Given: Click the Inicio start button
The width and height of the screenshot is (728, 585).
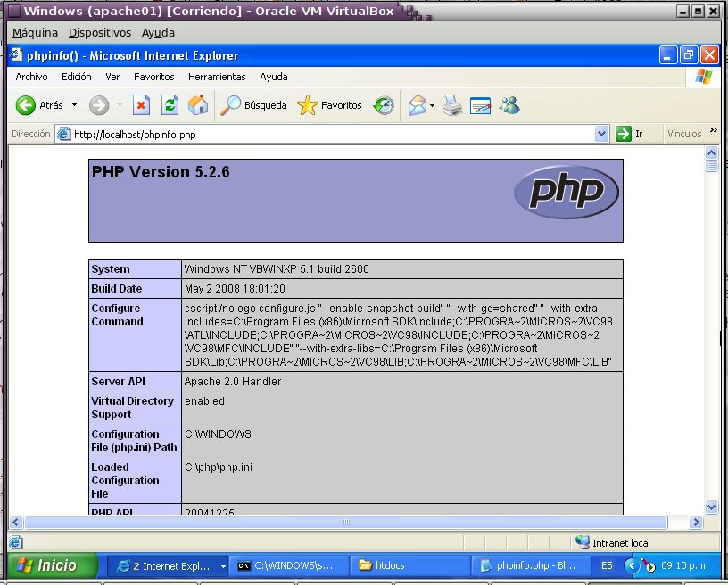Looking at the screenshot, I should pyautogui.click(x=52, y=565).
